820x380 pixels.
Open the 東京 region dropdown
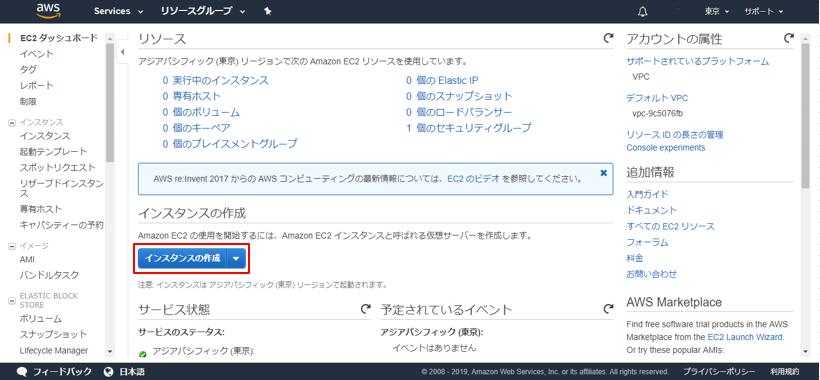pos(717,11)
